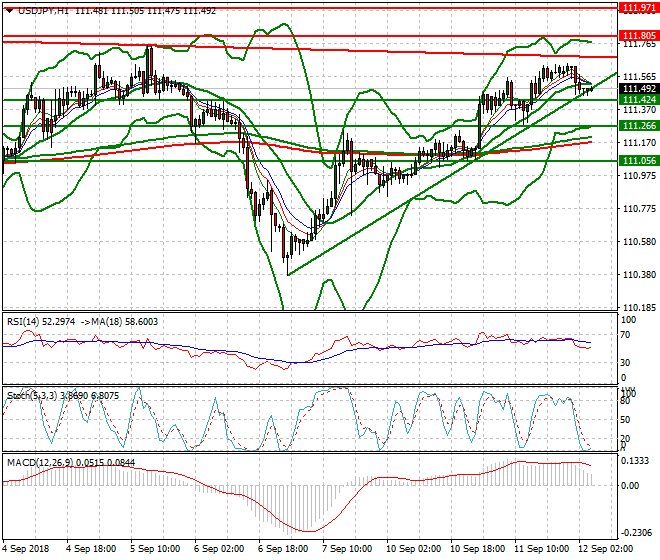Click the MACD zero level 0.00 label
Viewport: 660px width, 560px height.
coord(630,486)
